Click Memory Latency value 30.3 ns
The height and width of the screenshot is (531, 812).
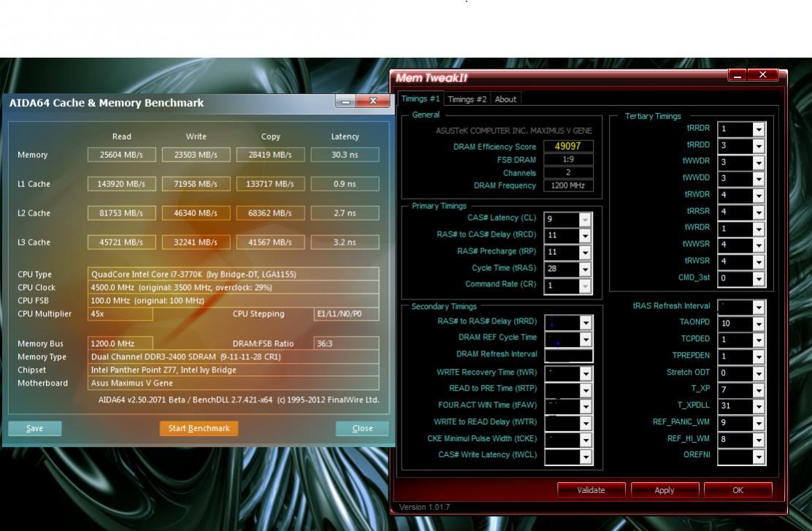pos(345,155)
